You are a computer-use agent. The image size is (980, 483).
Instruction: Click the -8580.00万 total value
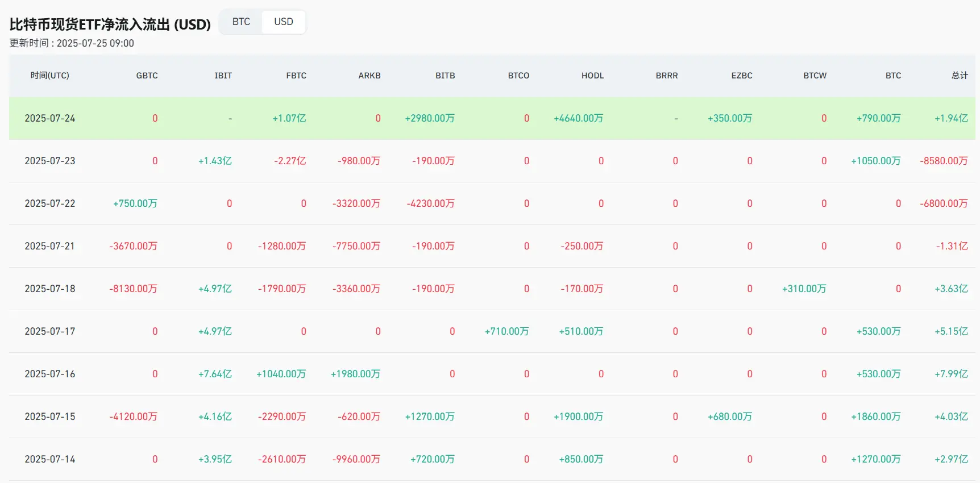point(944,161)
